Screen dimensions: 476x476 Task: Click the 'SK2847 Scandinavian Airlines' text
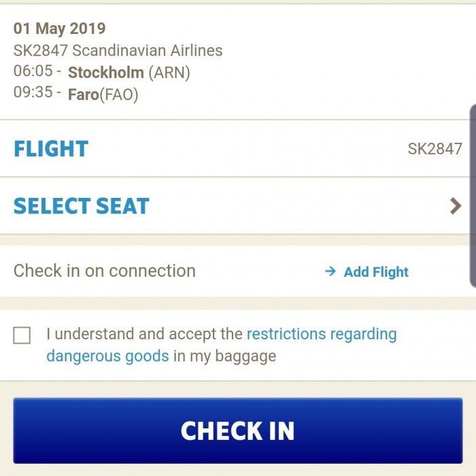click(118, 50)
